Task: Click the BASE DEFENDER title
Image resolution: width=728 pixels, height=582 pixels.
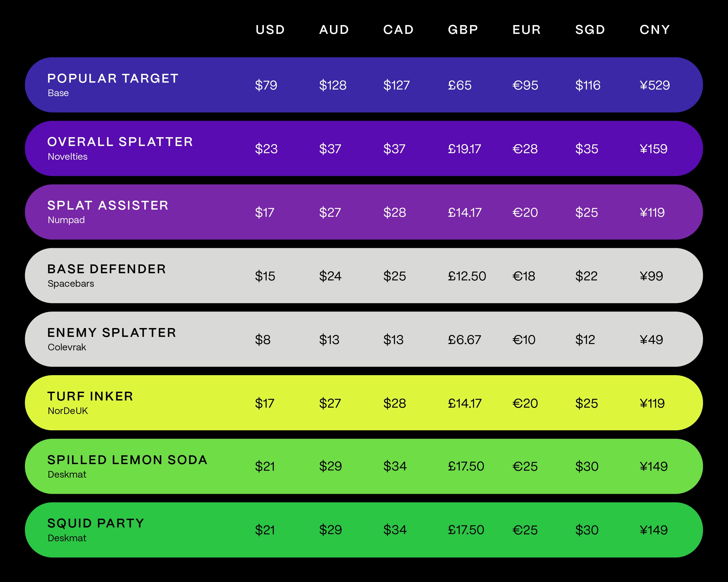Action: (107, 269)
